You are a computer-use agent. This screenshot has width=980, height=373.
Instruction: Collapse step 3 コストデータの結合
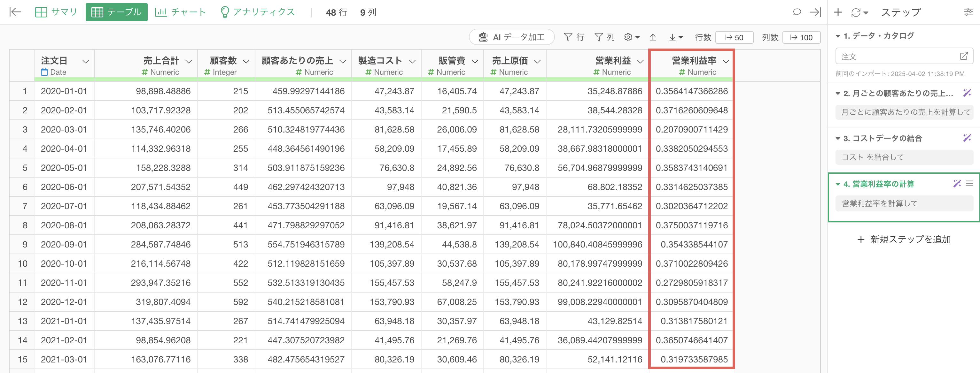tap(837, 138)
